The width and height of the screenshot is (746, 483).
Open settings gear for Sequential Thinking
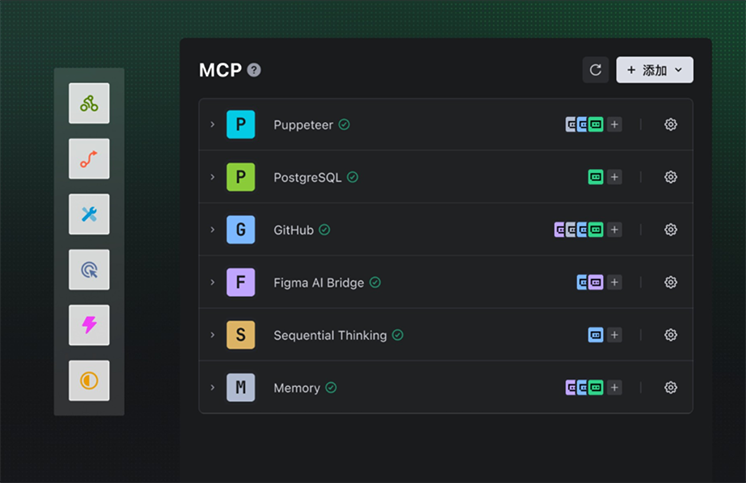[x=671, y=335]
